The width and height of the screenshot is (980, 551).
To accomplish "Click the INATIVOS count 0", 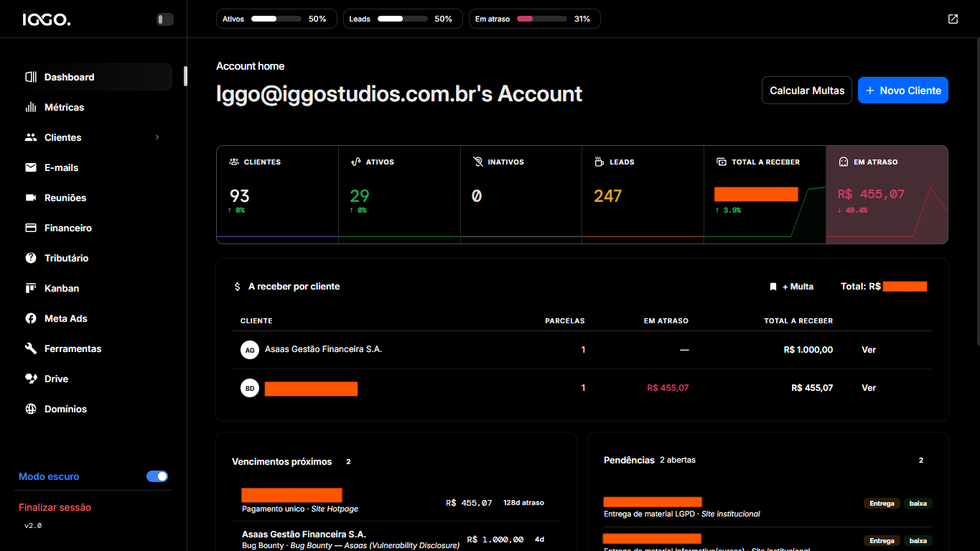I will point(477,195).
